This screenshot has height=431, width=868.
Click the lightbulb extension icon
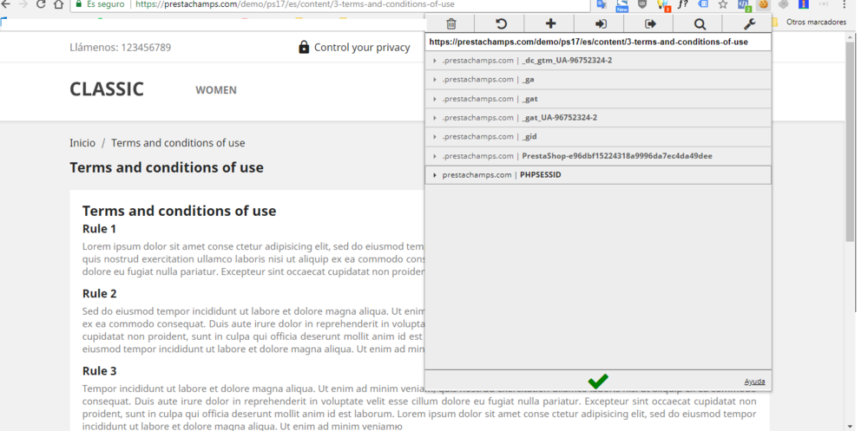click(662, 5)
